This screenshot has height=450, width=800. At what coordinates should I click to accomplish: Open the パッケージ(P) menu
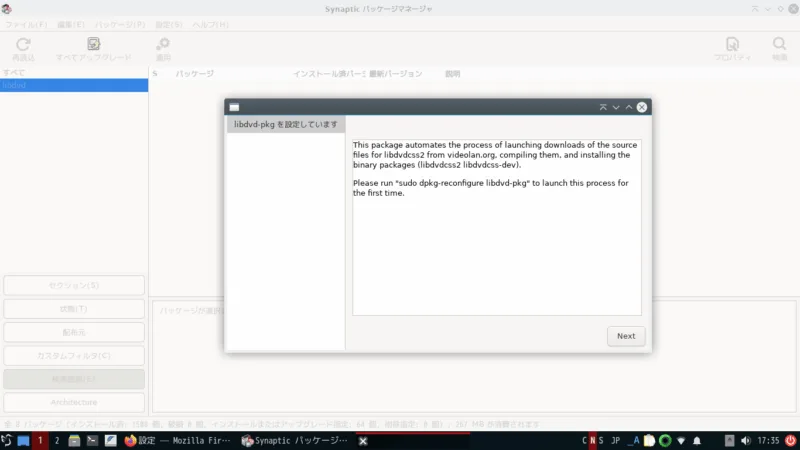point(119,24)
